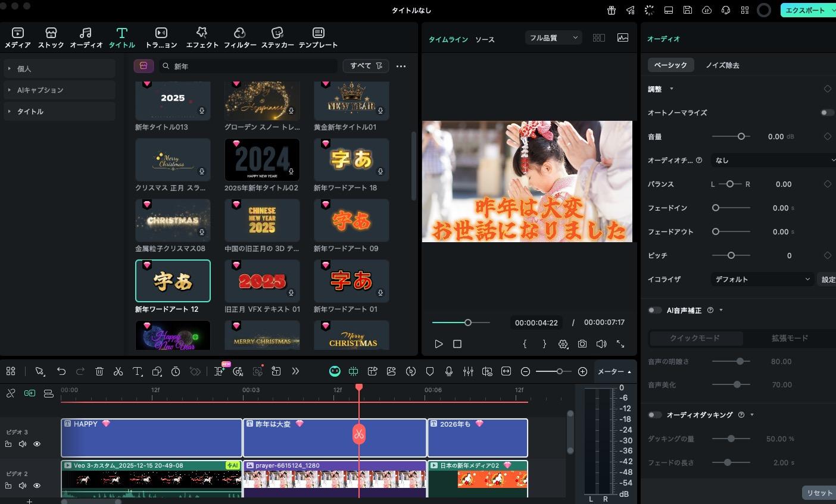The width and height of the screenshot is (836, 504).
Task: Click the Undo arrow icon
Action: point(60,371)
